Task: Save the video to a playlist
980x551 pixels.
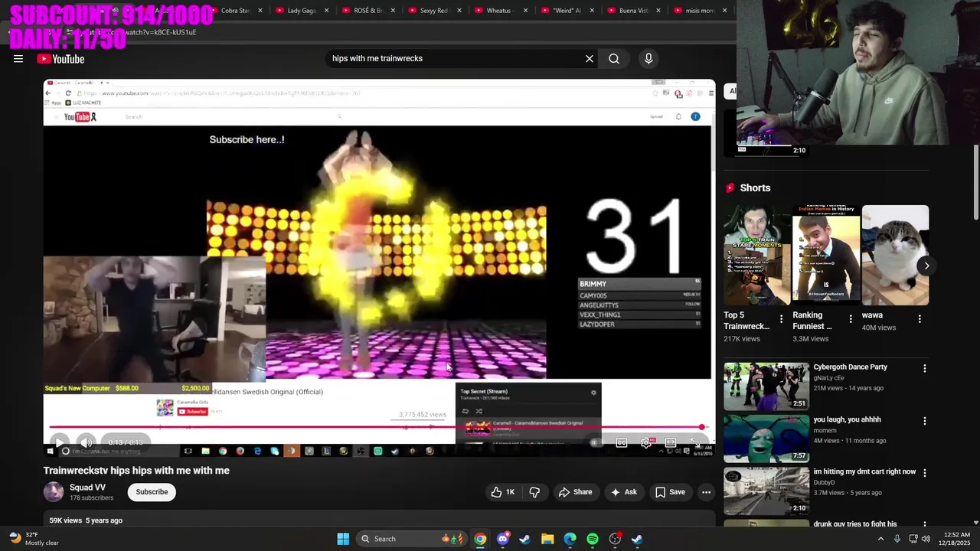Action: 670,492
